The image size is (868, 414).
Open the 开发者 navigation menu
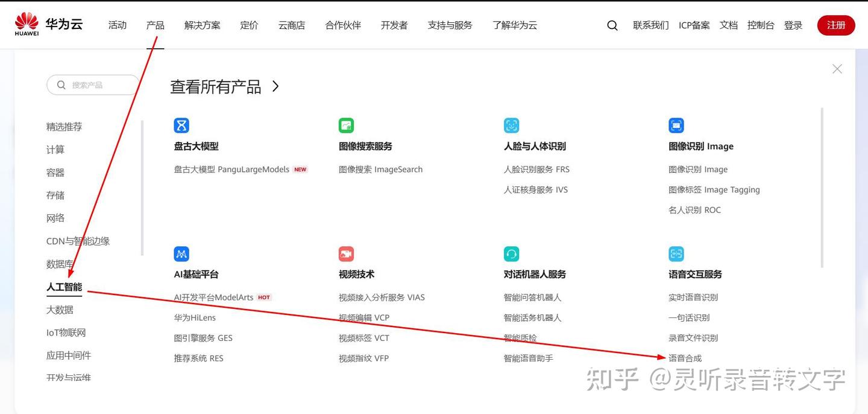(x=394, y=25)
